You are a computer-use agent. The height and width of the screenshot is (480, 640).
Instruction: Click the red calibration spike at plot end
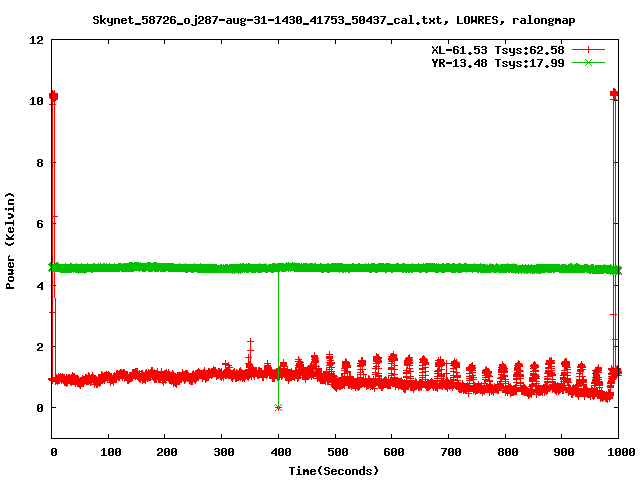pos(614,94)
